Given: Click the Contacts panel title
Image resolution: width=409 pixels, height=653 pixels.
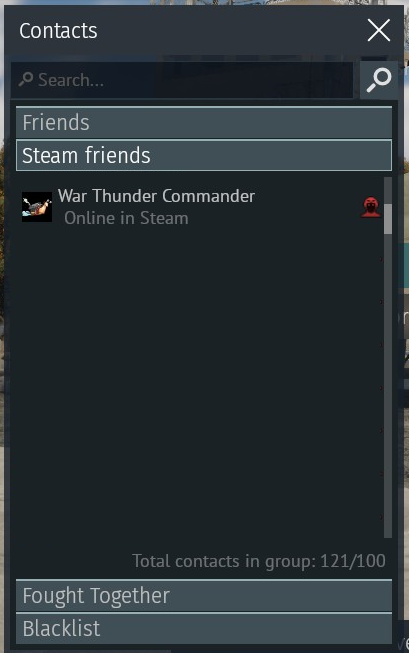Looking at the screenshot, I should (58, 31).
